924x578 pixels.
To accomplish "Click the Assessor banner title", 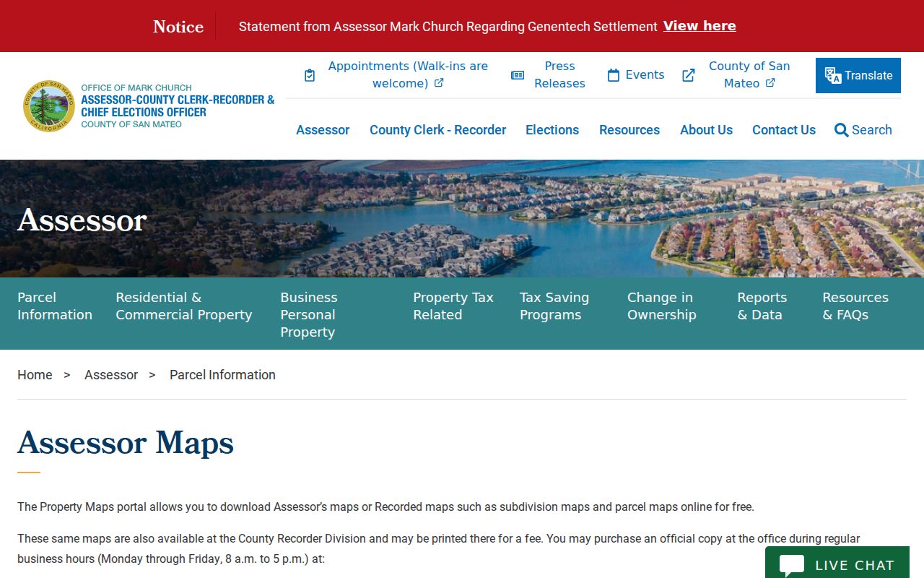I will (82, 220).
